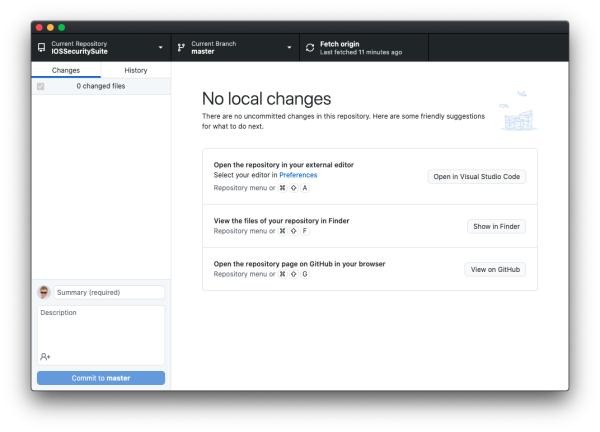Maximize the window with the green button
The width and height of the screenshot is (600, 432).
tap(62, 28)
